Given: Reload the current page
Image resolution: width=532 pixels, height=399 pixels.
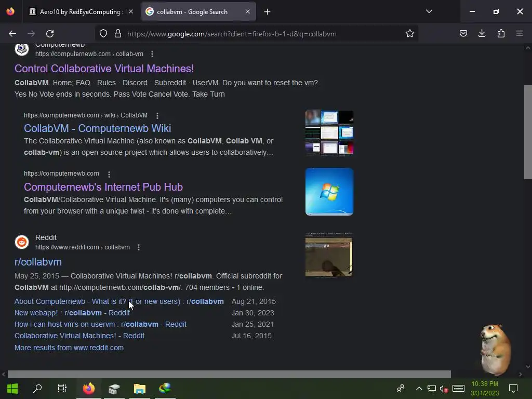Looking at the screenshot, I should [50, 34].
